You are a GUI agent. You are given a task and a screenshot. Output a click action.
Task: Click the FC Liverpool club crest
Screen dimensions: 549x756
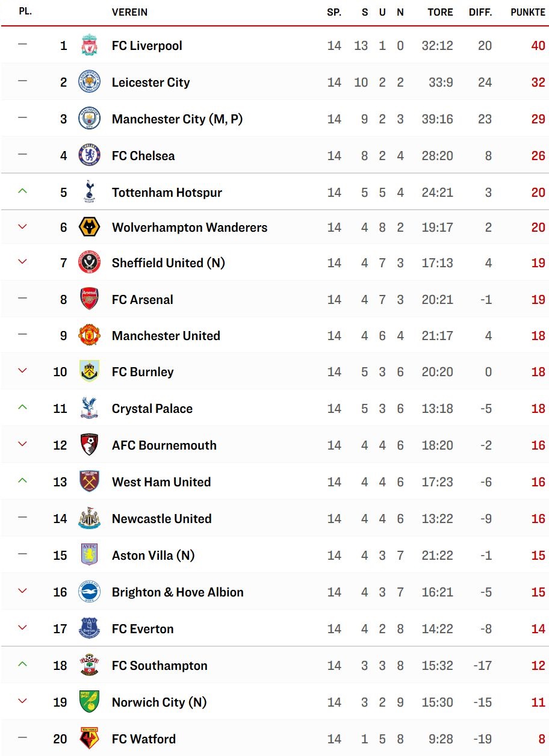(89, 46)
